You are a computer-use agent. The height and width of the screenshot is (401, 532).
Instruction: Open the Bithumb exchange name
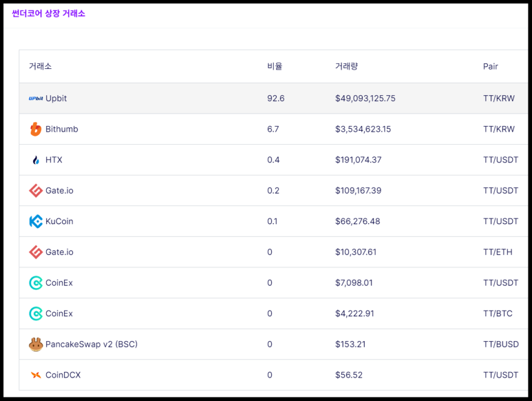pyautogui.click(x=62, y=129)
